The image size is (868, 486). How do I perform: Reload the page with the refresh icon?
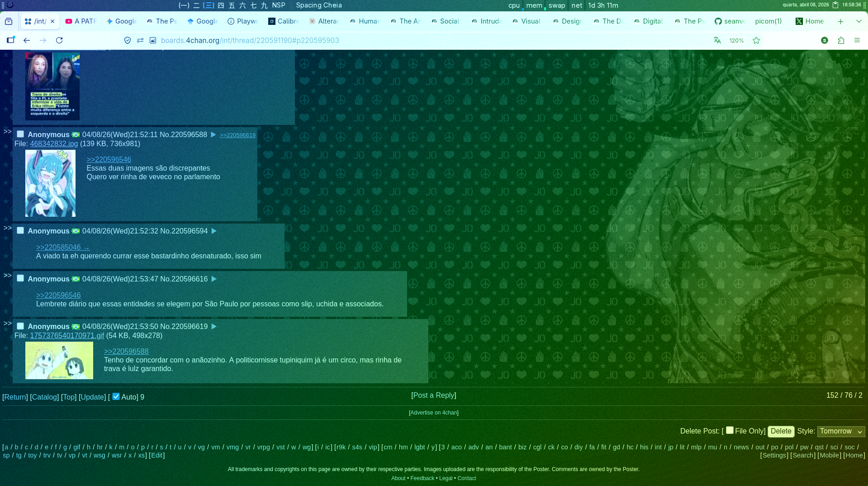pos(59,40)
